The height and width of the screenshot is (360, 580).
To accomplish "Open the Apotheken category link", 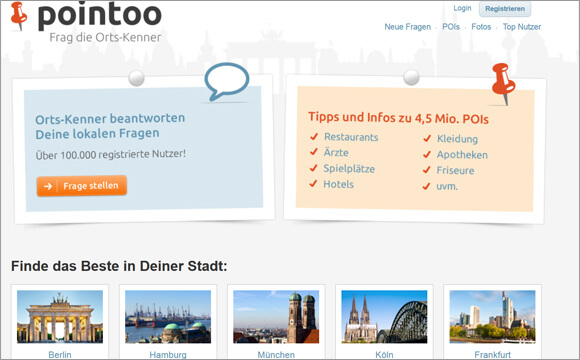I will (x=462, y=155).
